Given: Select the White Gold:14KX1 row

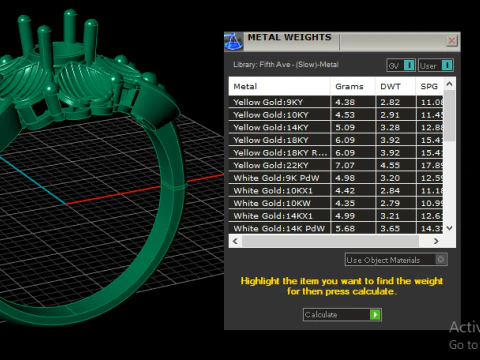Looking at the screenshot, I should pos(336,216).
